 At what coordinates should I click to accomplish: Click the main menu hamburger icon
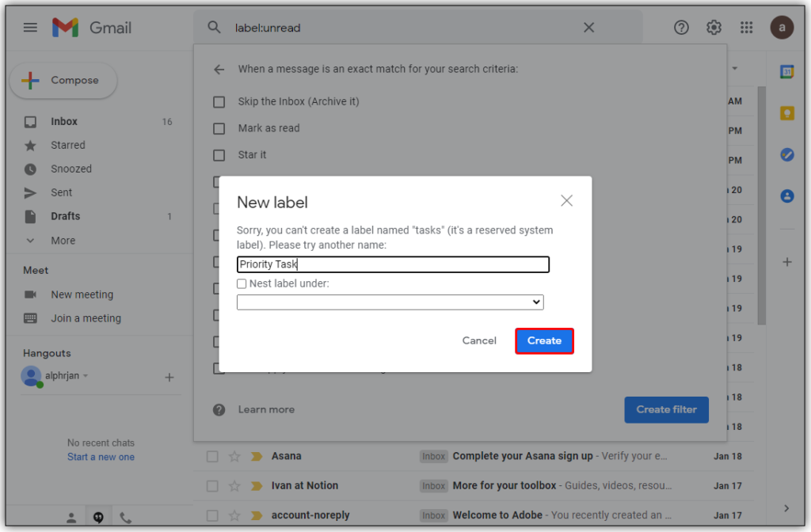pyautogui.click(x=29, y=26)
